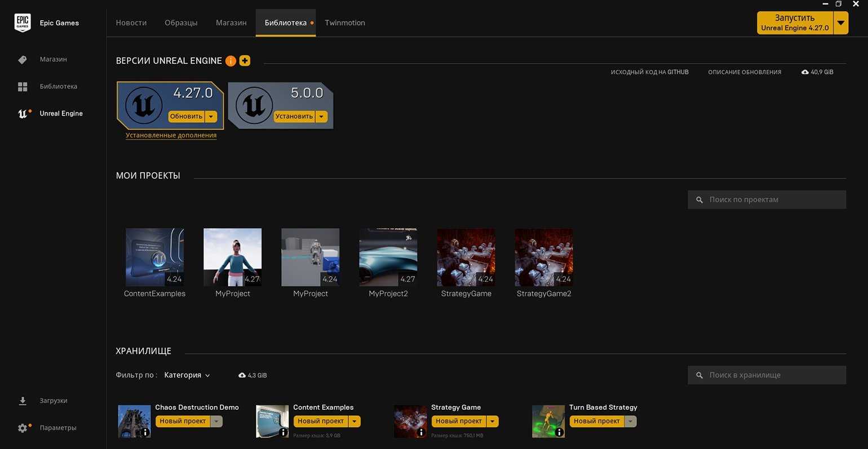The image size is (868, 449).
Task: Open the MyProject2 project thumbnail
Action: pyautogui.click(x=388, y=257)
